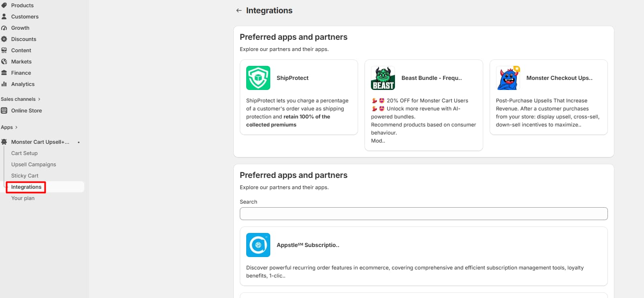Screen dimensions: 644x298
Task: Select the Sticky Cart sub-item
Action: [x=25, y=176]
